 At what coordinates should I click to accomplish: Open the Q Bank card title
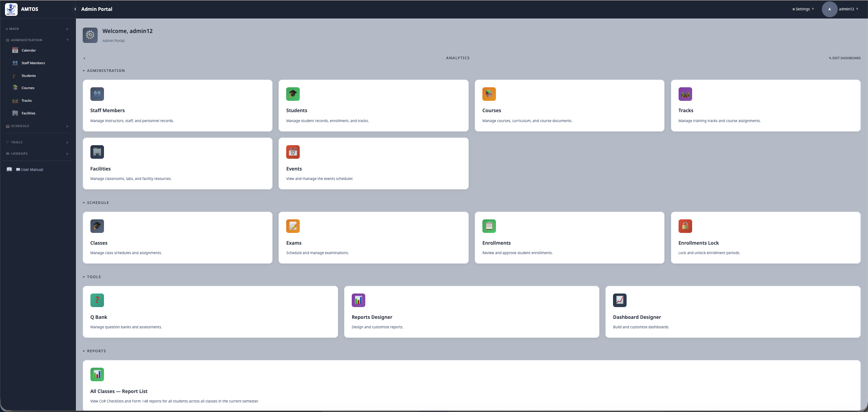pyautogui.click(x=99, y=317)
